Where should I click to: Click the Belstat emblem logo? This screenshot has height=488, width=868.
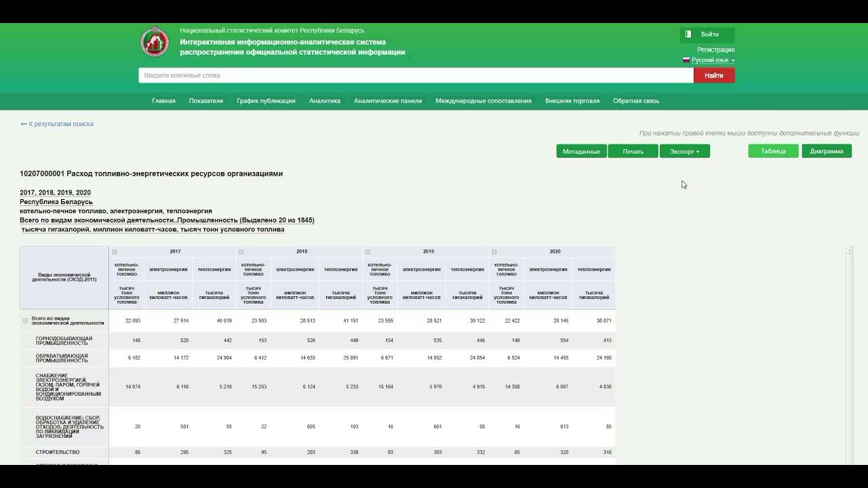click(155, 42)
